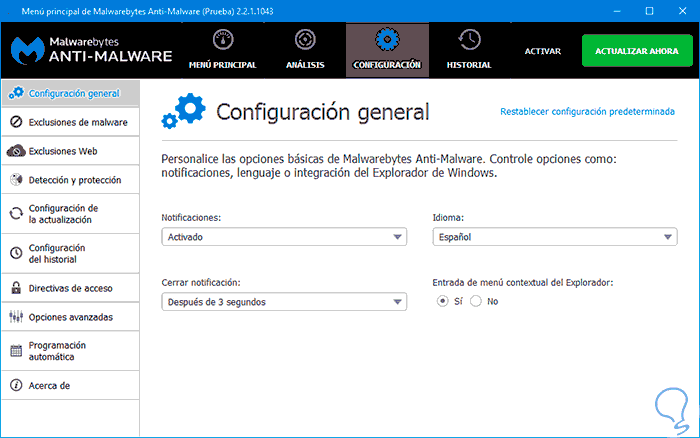This screenshot has height=438, width=700.
Task: Open the Exclusiones de malware section
Action: [x=71, y=122]
